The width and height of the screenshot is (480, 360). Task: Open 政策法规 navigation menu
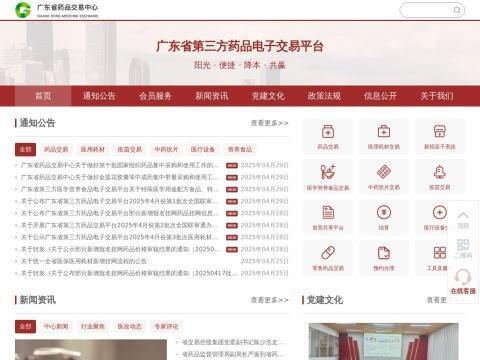(324, 96)
